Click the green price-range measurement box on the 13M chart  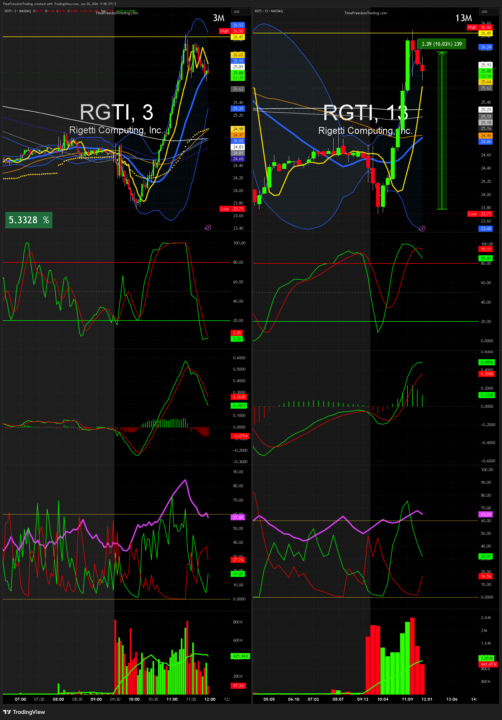point(442,131)
